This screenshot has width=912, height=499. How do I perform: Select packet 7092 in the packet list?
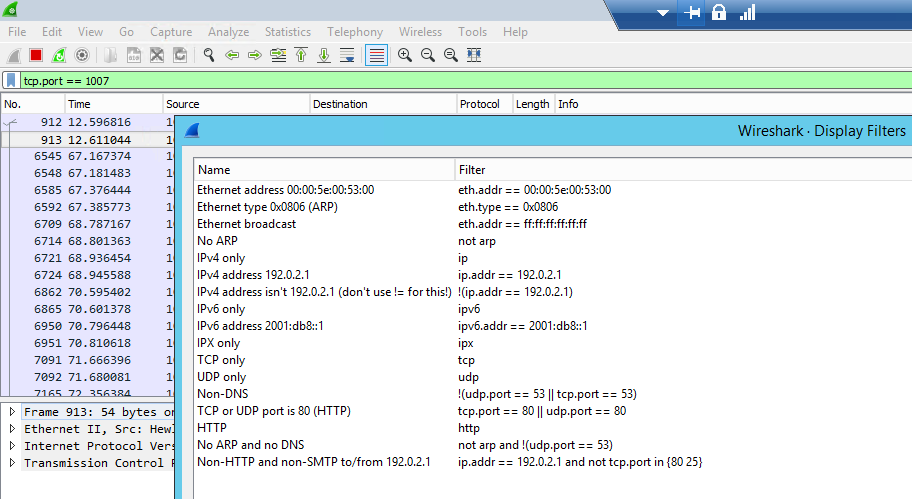[87, 377]
